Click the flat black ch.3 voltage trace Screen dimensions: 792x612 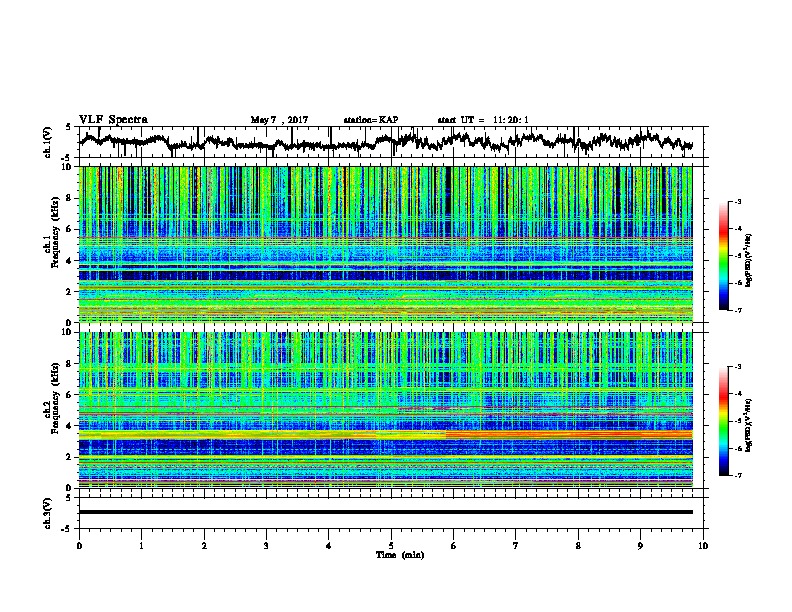(x=386, y=512)
